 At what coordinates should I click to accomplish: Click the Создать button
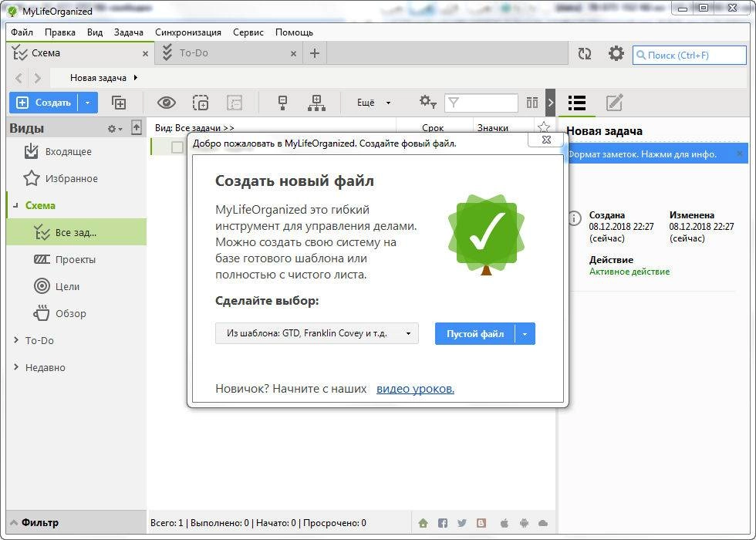pyautogui.click(x=44, y=103)
